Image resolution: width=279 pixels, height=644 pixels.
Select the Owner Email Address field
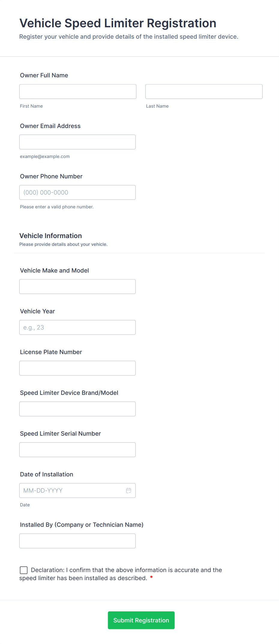click(x=77, y=142)
